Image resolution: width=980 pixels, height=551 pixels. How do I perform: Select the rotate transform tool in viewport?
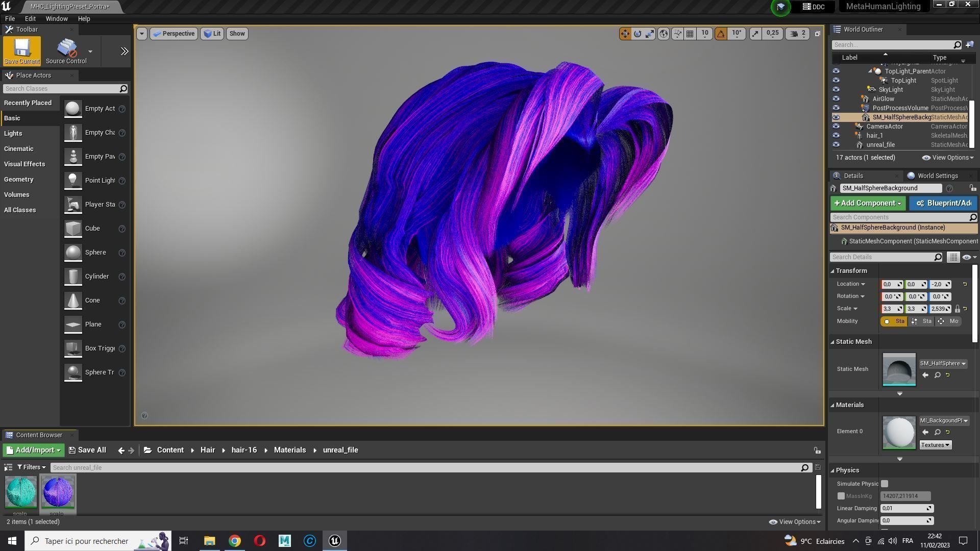638,34
